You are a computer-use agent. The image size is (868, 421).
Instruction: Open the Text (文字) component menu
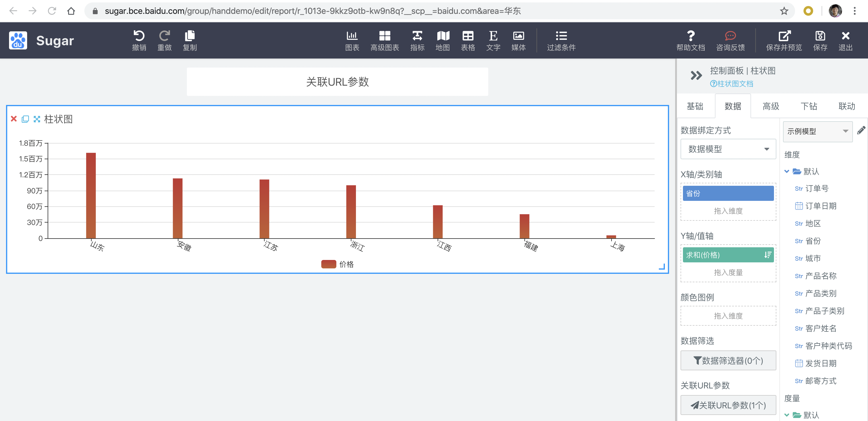(x=493, y=40)
